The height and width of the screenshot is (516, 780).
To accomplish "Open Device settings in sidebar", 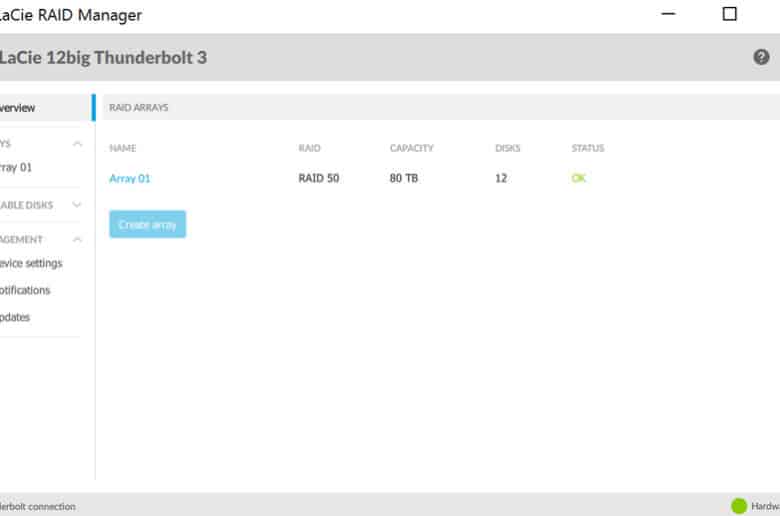I will click(31, 263).
